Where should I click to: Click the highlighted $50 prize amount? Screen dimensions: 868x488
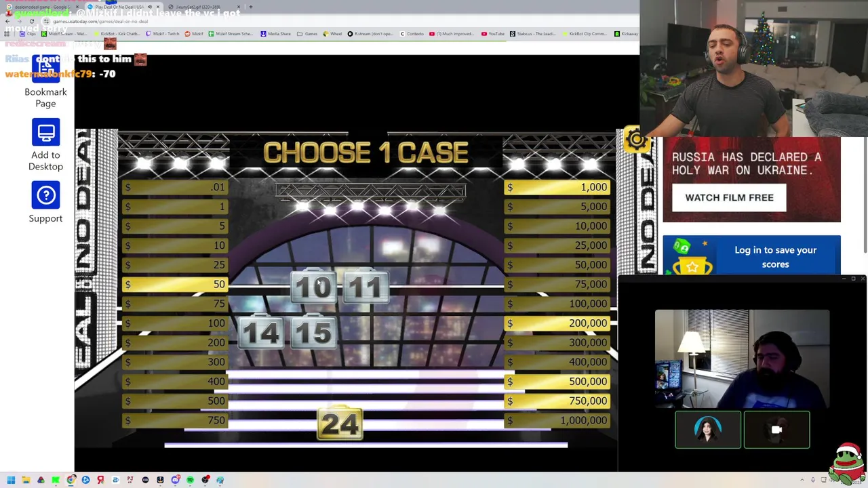[x=175, y=285]
